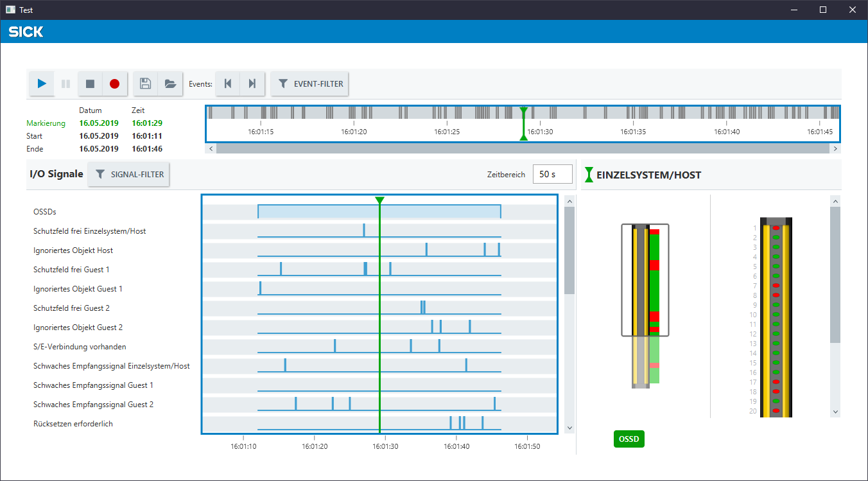Click the 16:01:40 label under the signal chart

click(456, 446)
